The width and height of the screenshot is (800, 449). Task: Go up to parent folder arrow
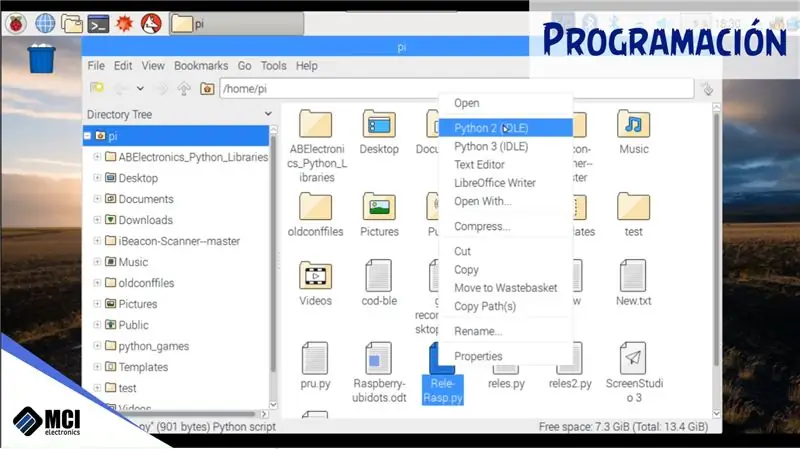[184, 89]
